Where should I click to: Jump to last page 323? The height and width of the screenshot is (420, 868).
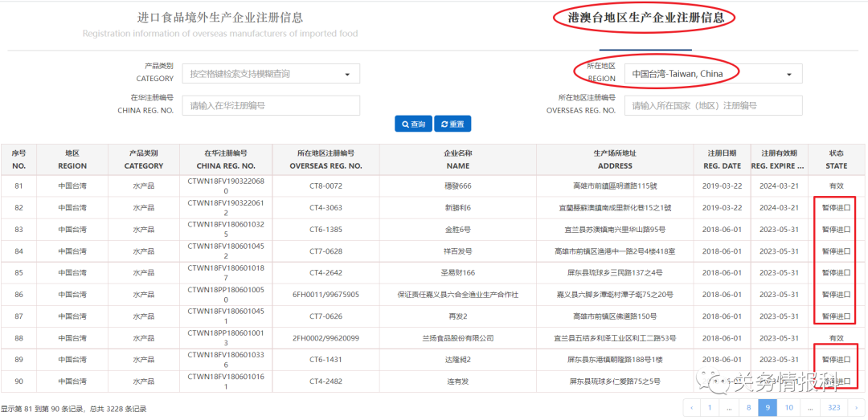click(x=833, y=408)
